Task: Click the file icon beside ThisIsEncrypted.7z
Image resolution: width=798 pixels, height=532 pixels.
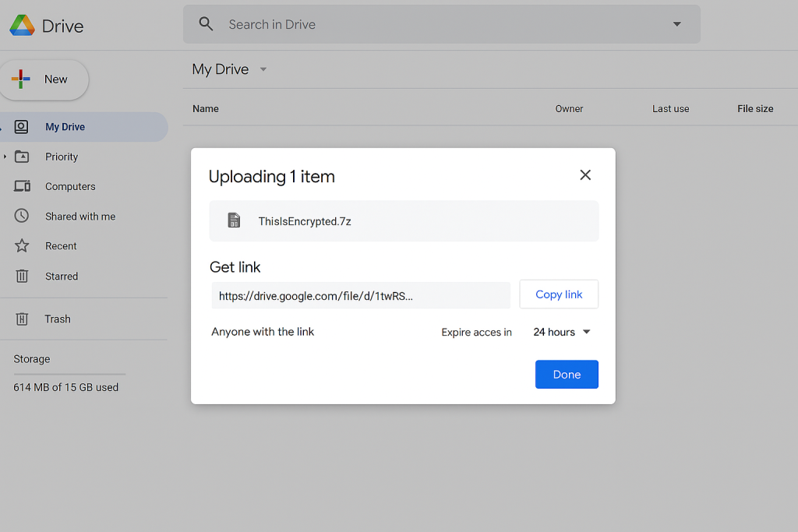Action: point(233,220)
